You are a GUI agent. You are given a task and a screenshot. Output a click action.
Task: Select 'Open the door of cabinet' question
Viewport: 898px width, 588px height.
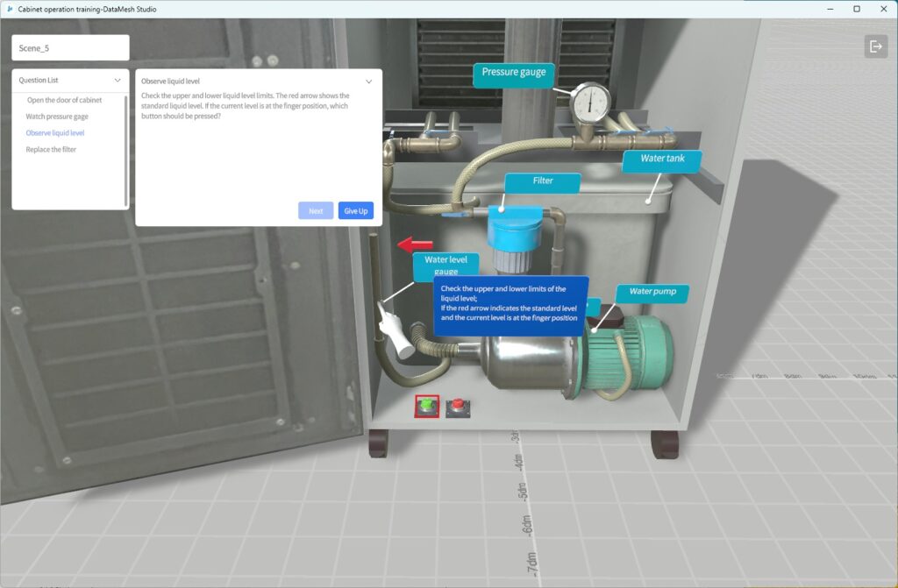tap(64, 100)
